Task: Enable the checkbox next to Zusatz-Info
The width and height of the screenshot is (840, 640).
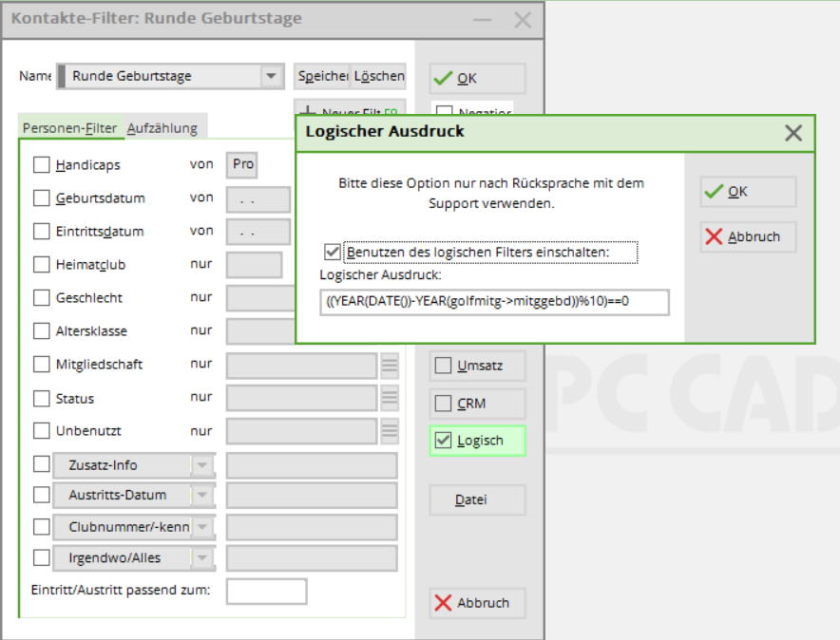Action: tap(41, 464)
